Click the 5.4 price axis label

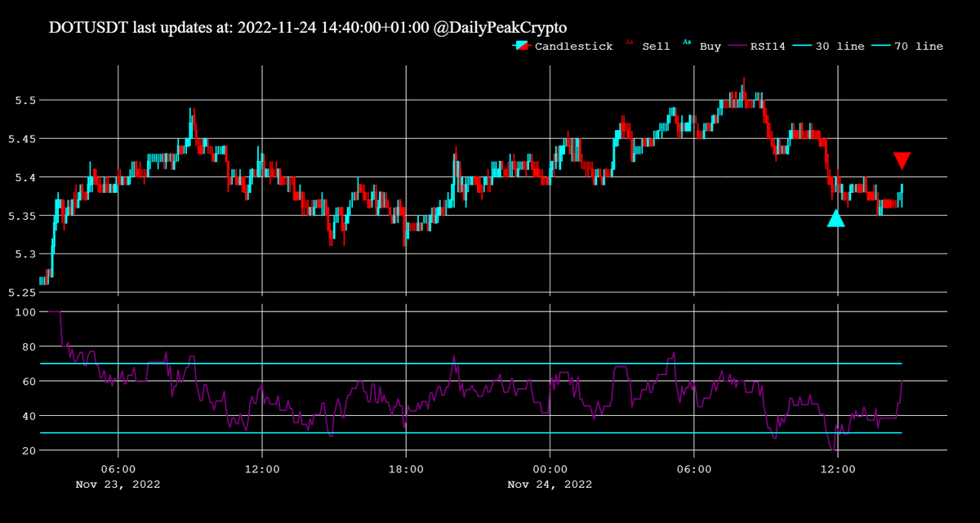pos(24,177)
